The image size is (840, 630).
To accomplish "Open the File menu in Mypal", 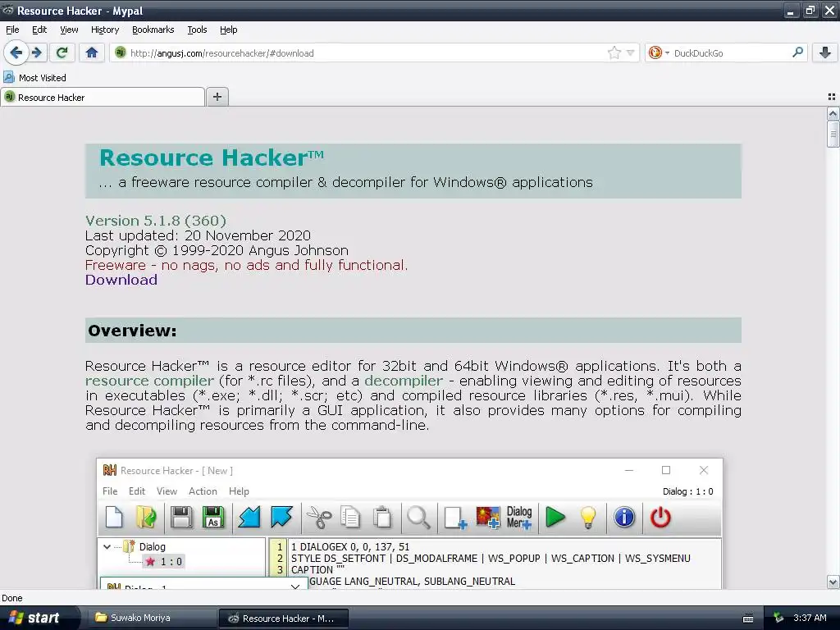I will tap(12, 30).
